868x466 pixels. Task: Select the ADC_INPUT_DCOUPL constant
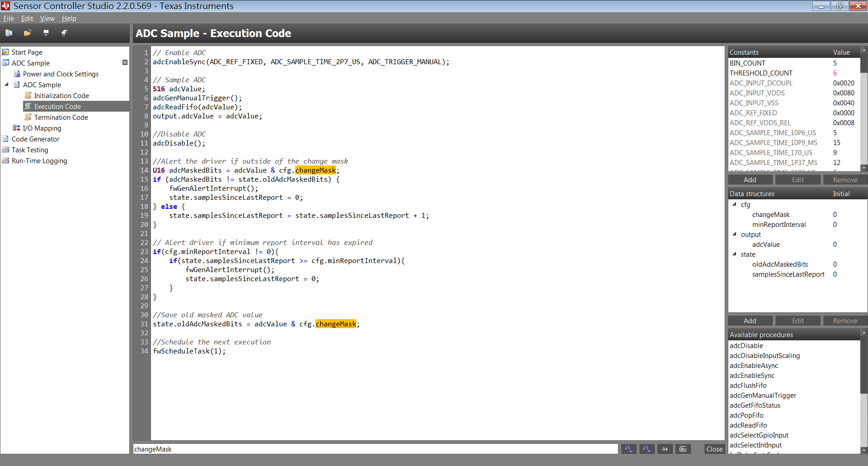coord(794,83)
